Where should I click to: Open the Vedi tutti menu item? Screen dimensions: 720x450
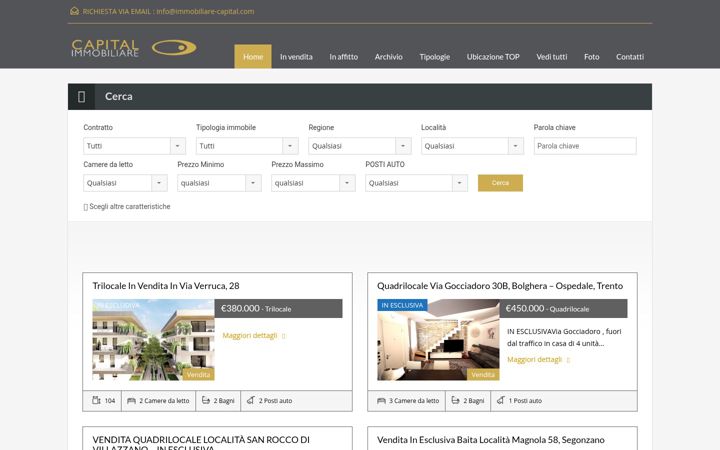click(551, 56)
